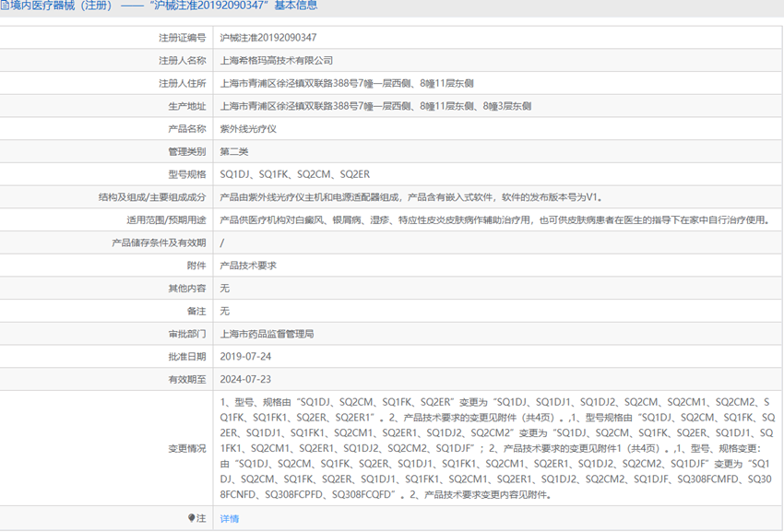Click the 第二类 management category value

[x=234, y=151]
